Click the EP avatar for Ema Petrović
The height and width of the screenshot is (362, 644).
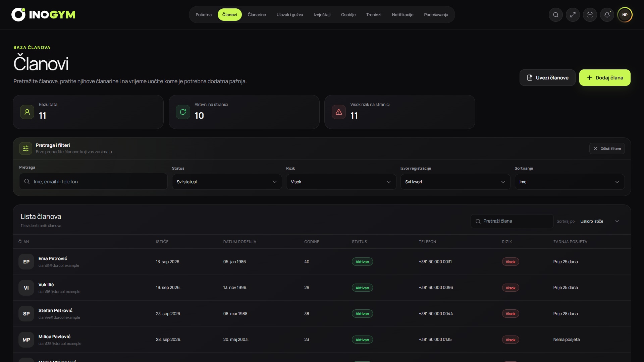click(x=26, y=262)
